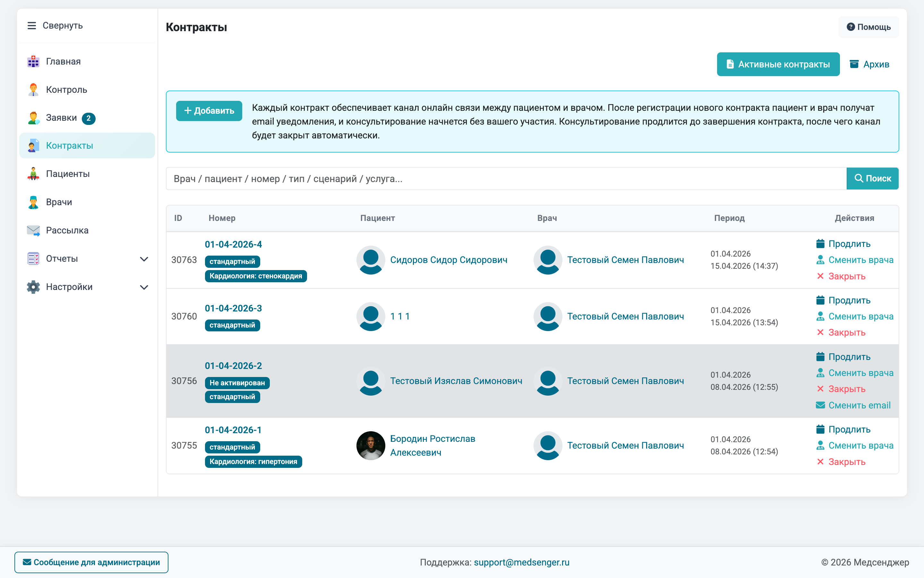924x578 pixels.
Task: Click in the contract search field
Action: [x=506, y=179]
